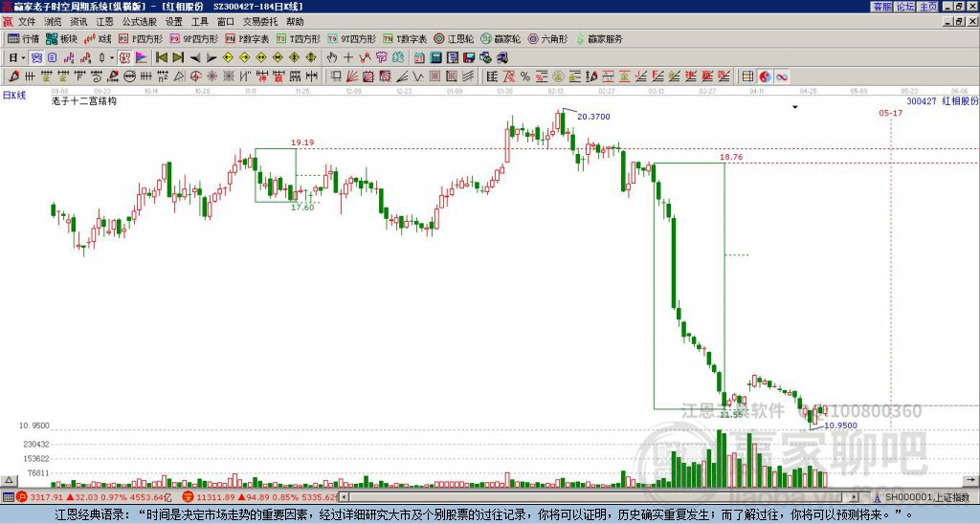Click the black left arrow icon

[x=195, y=58]
